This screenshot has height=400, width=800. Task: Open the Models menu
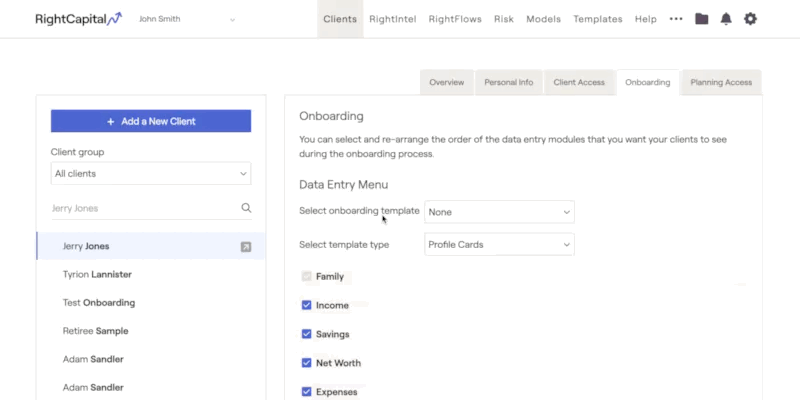543,19
